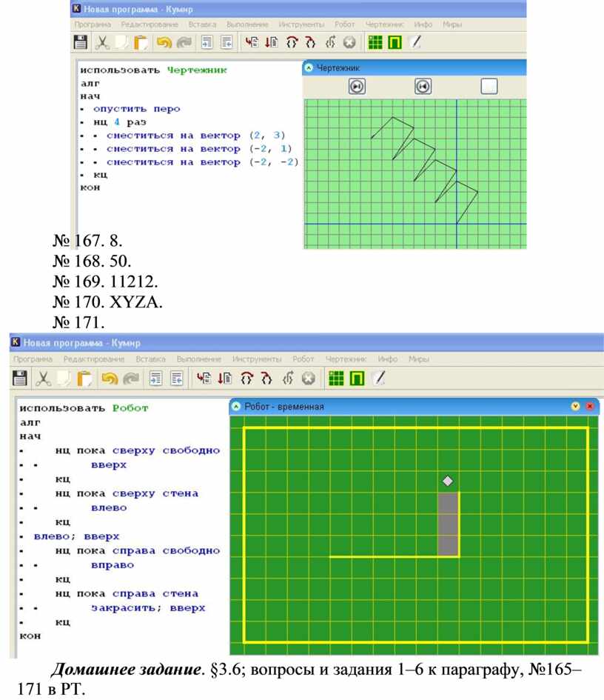Click the pen icon in the Робот program toolbar

point(379,379)
